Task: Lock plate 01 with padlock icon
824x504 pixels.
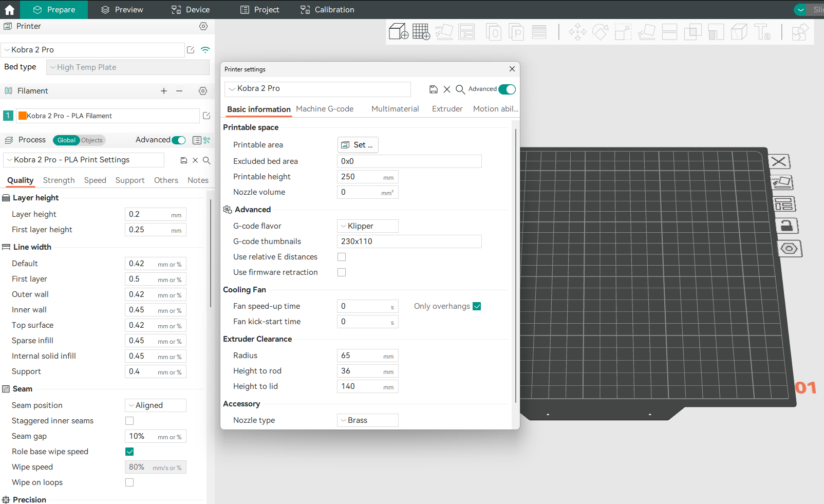Action: [x=787, y=226]
